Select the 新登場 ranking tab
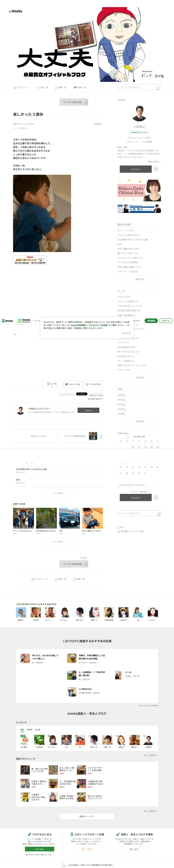The height and width of the screenshot is (868, 174). point(30,730)
